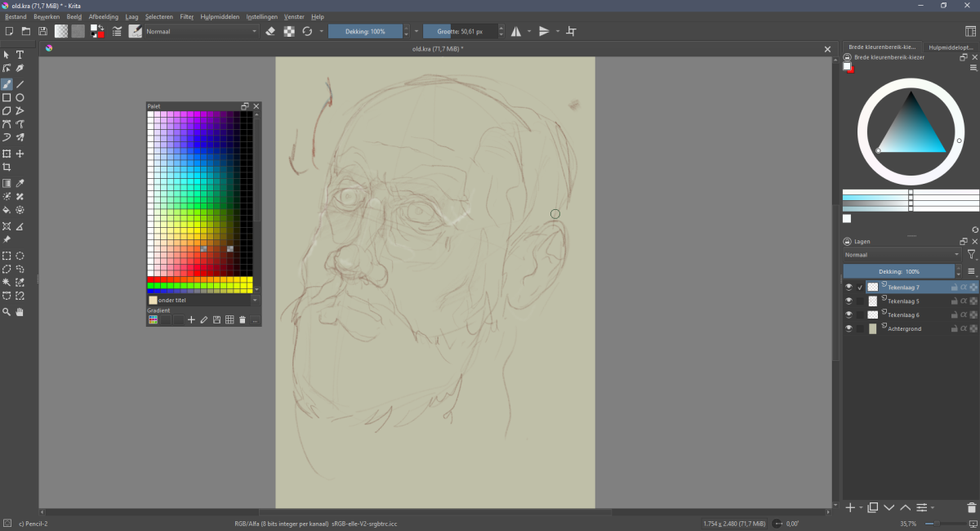Activate the color sampler eyedropper tool

[20, 183]
